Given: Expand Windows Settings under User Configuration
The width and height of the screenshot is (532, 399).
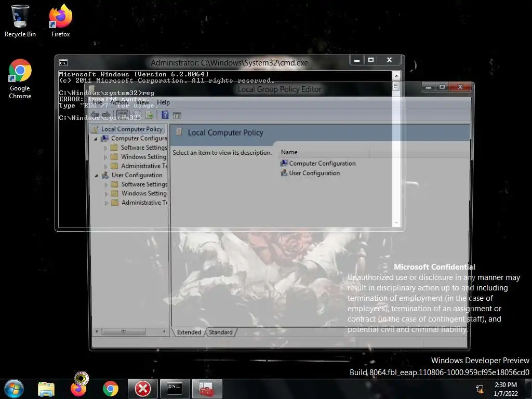Looking at the screenshot, I should click(106, 194).
